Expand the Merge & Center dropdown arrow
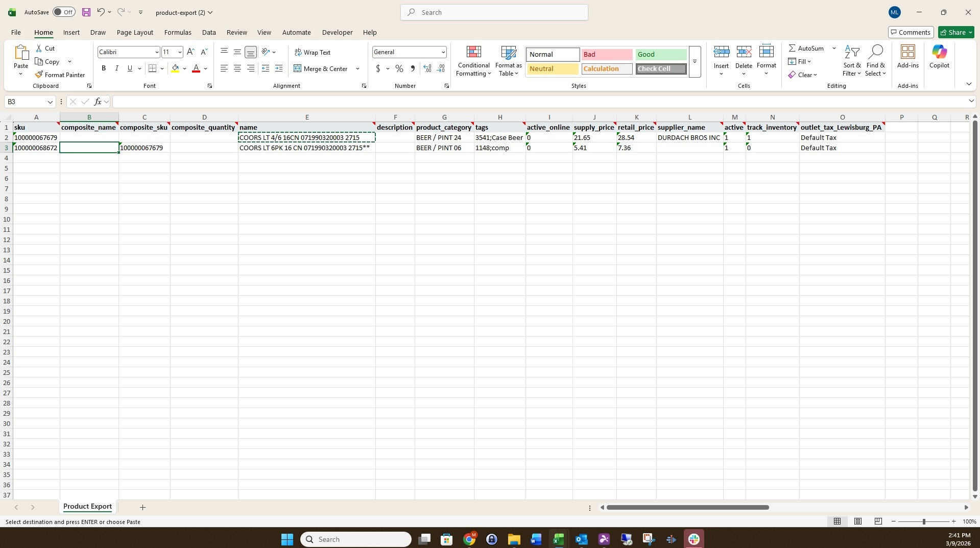Screen dimensions: 980x548 pyautogui.click(x=357, y=68)
